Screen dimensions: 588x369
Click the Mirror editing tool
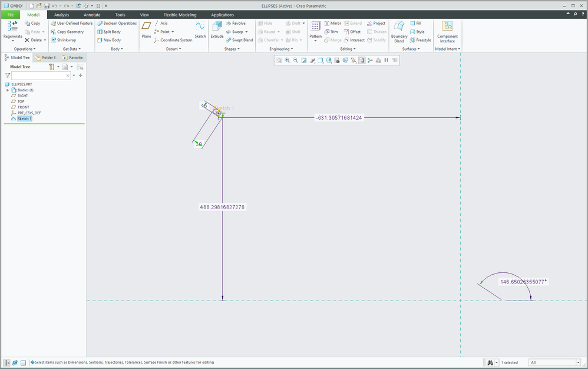(x=332, y=24)
